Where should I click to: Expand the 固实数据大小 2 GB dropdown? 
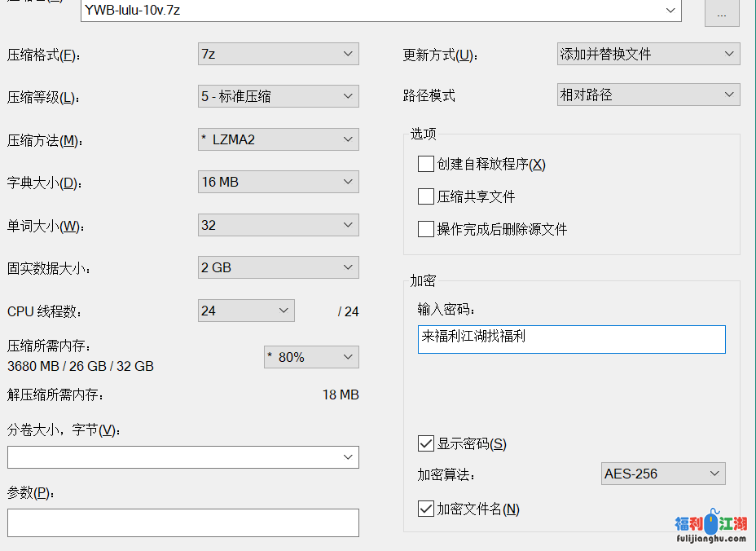[278, 267]
